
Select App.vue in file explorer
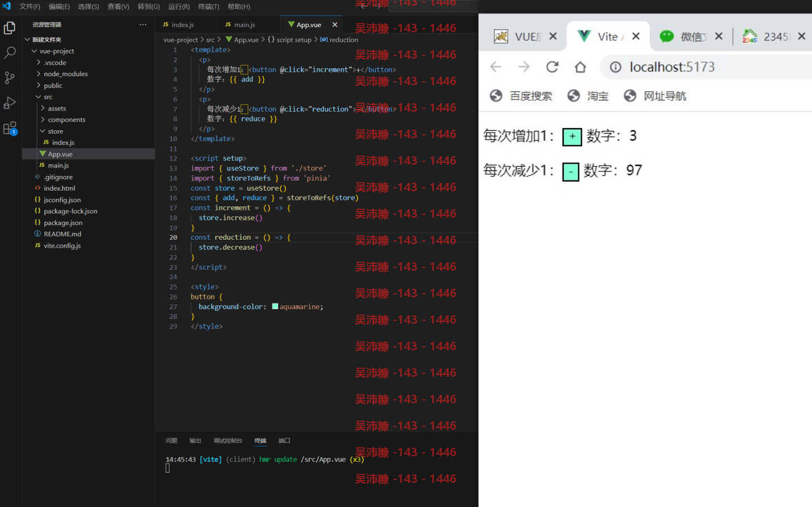click(89, 154)
